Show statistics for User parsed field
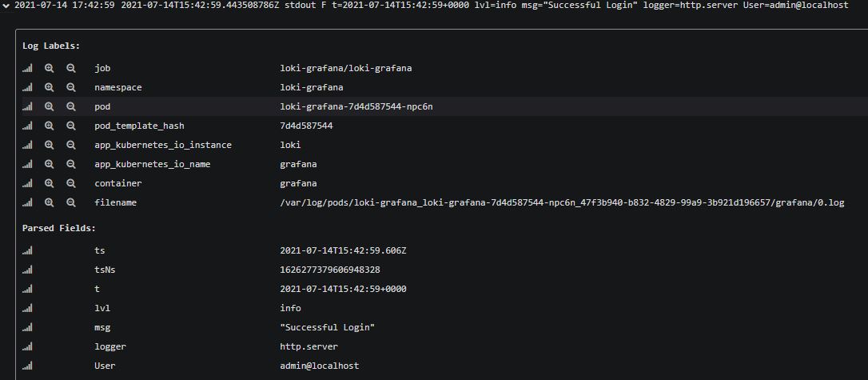Screen dimensions: 868x380 pyautogui.click(x=27, y=366)
